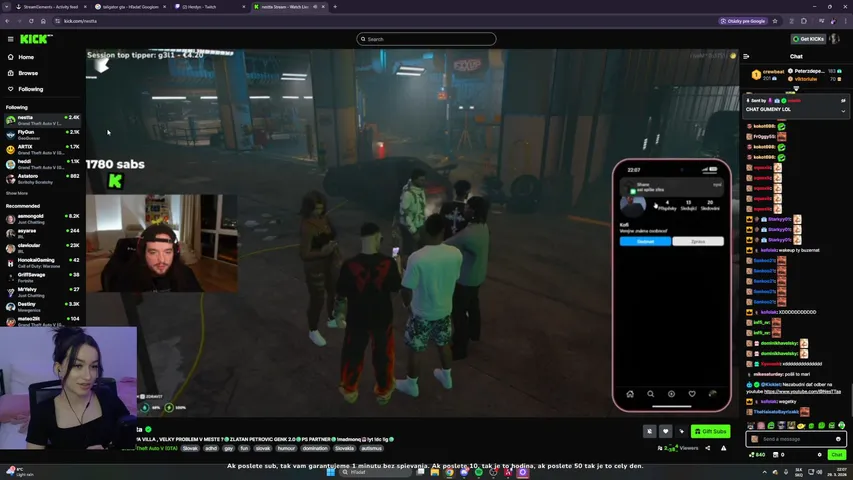This screenshot has width=853, height=480.
Task: Switch to the Google search tab about gta
Action: click(130, 7)
